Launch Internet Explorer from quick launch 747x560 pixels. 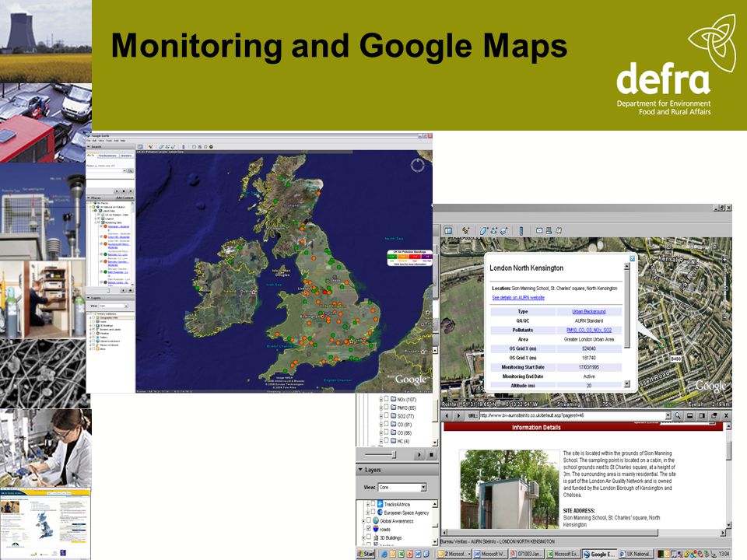[384, 555]
